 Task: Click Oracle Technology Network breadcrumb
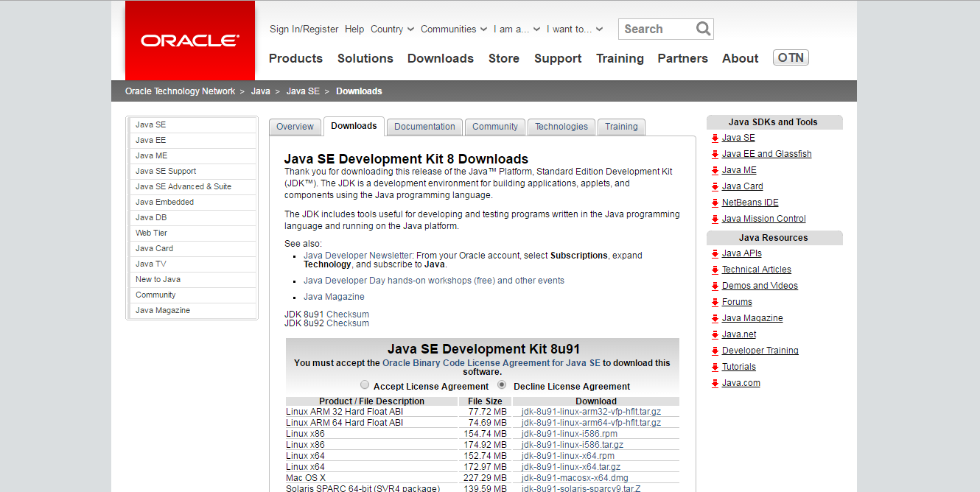click(180, 91)
